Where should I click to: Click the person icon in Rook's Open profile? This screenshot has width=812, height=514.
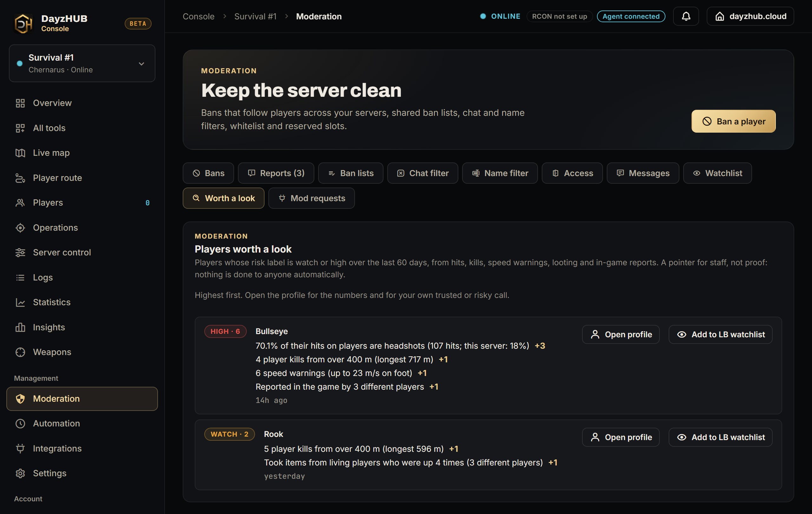pos(595,437)
